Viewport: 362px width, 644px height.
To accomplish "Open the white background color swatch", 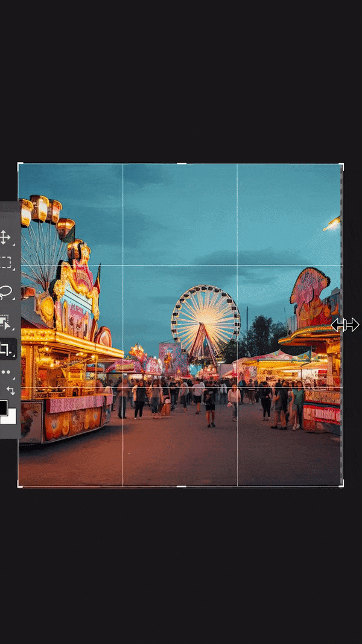I will 9,416.
